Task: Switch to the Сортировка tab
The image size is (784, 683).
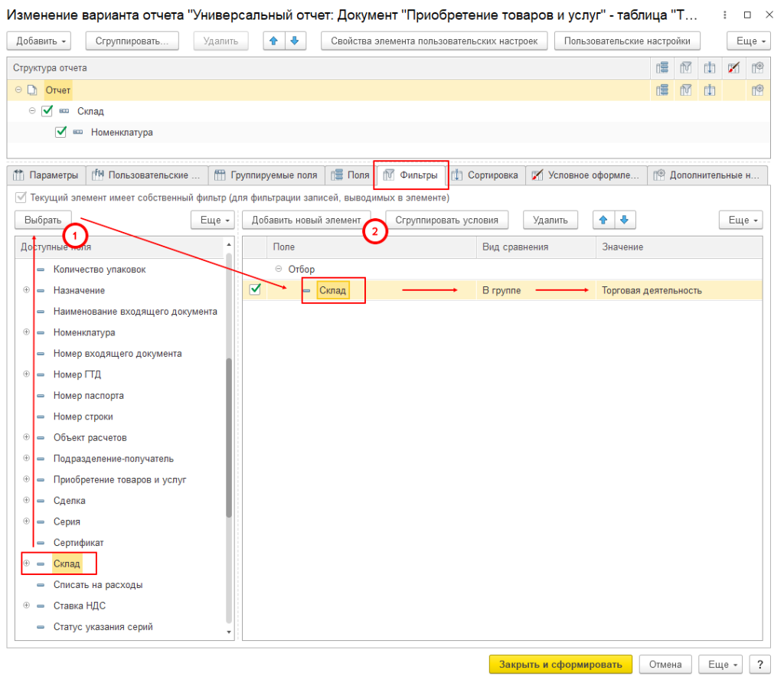Action: coord(487,175)
